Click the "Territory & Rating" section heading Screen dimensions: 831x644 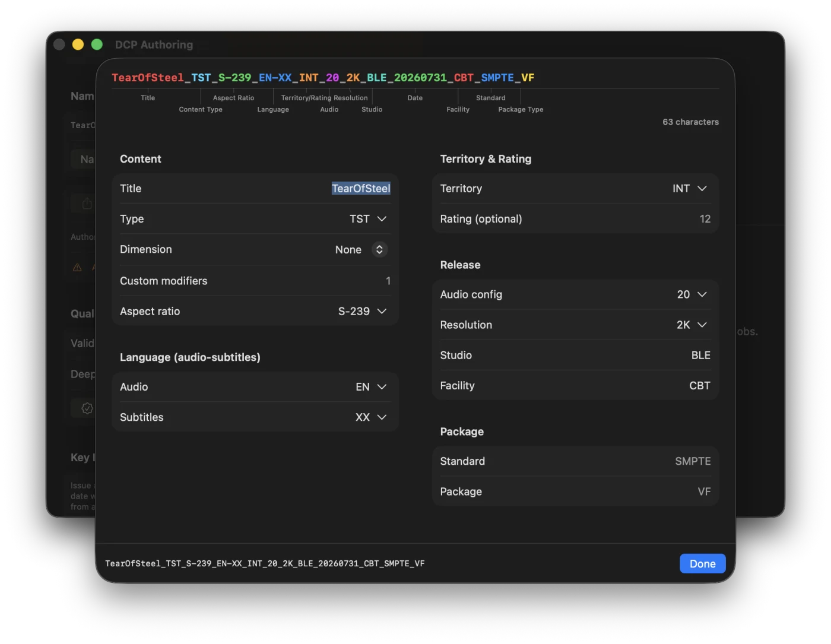[486, 159]
